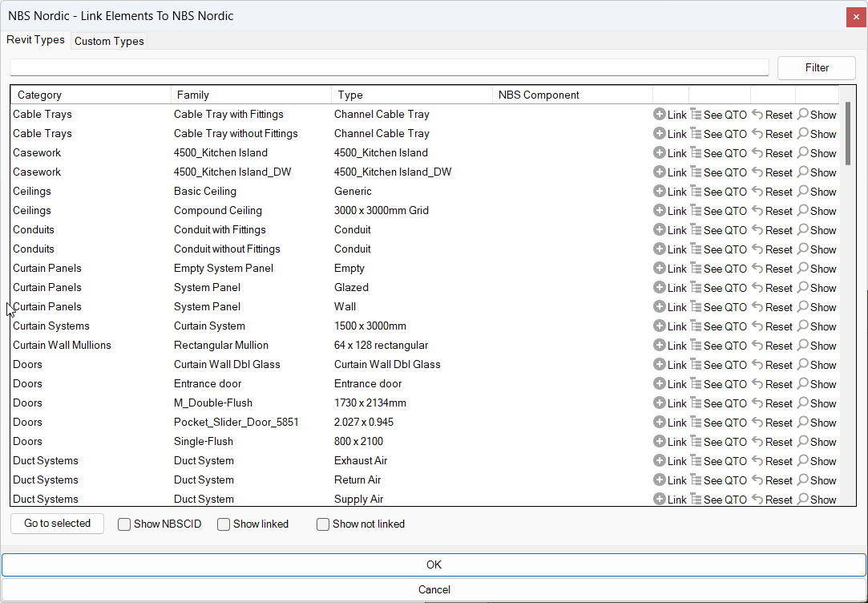Select the Curtain Systems category cell

pos(51,326)
